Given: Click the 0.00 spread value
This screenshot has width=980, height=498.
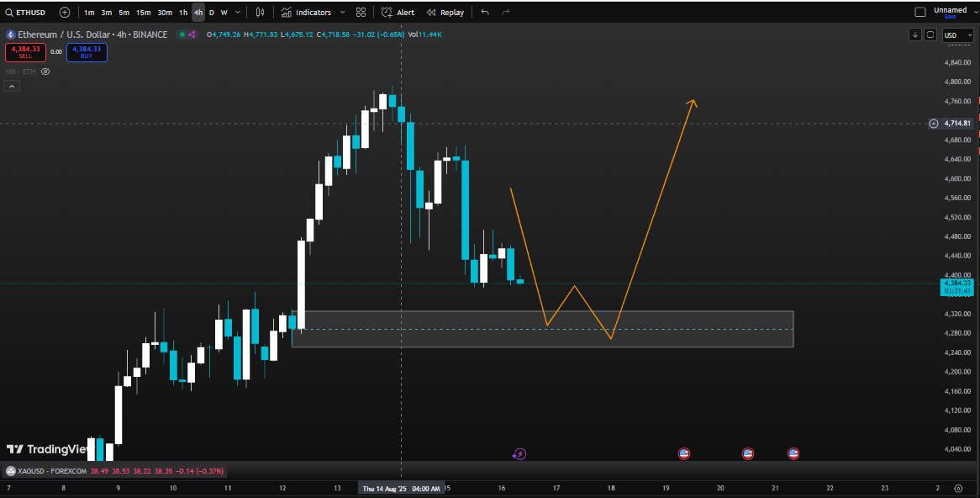Looking at the screenshot, I should point(56,52).
